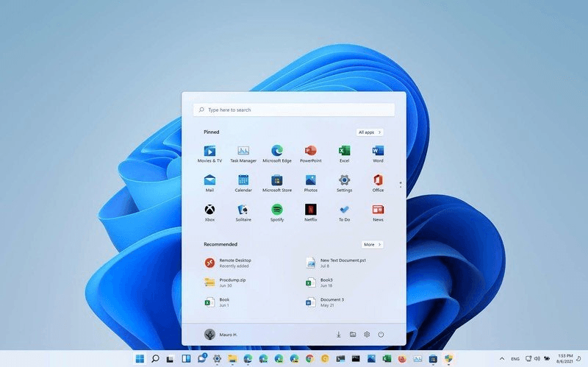Open the taskbar clock and date
The height and width of the screenshot is (367, 588).
[x=565, y=359]
